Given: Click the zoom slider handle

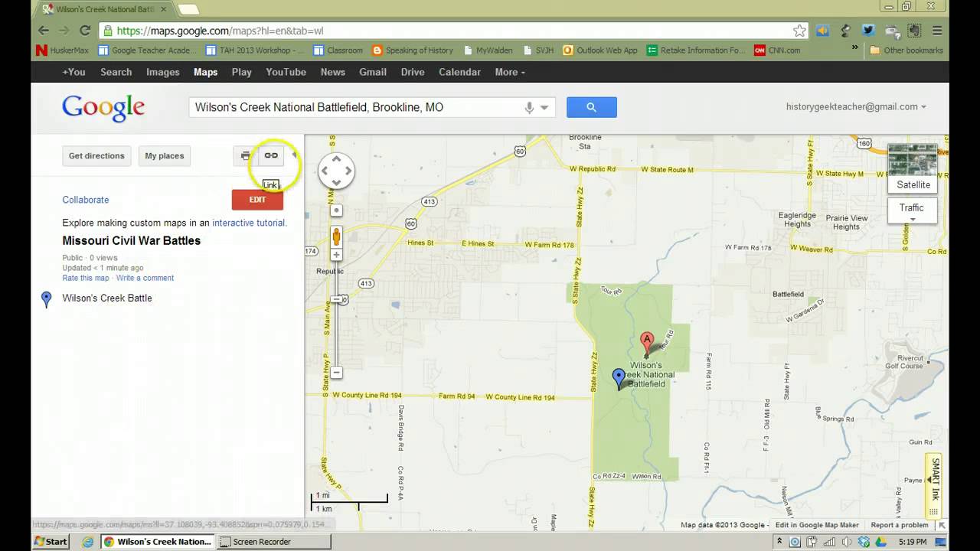Looking at the screenshot, I should pos(336,299).
